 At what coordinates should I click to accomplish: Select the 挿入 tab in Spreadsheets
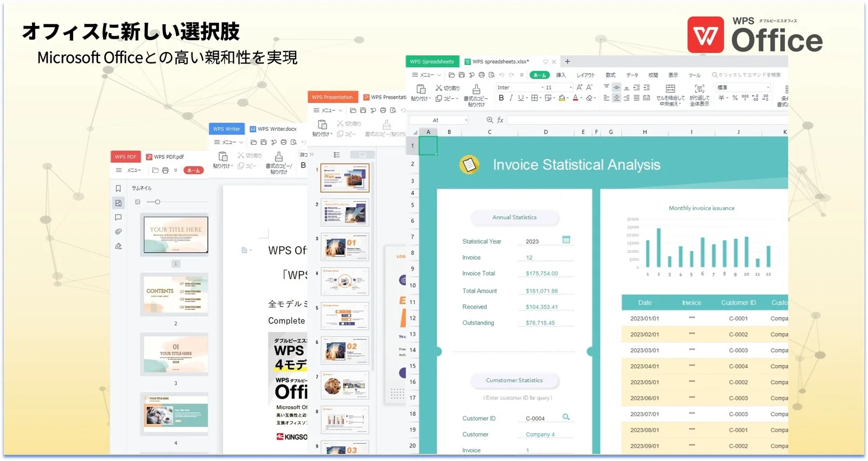[561, 75]
